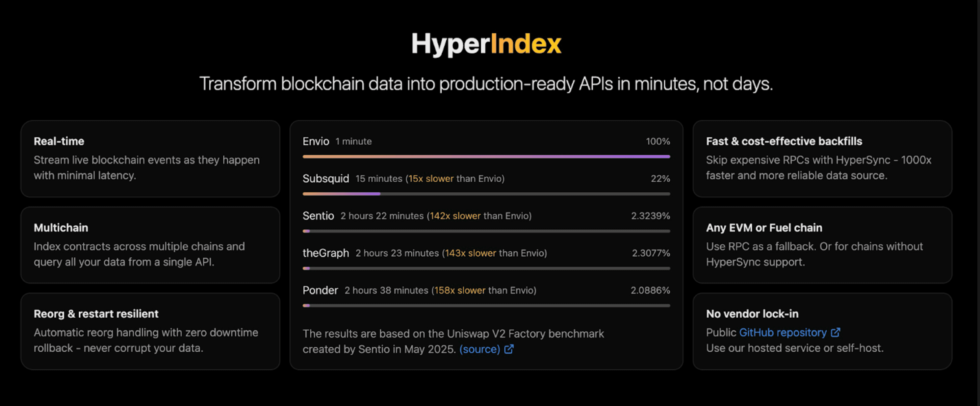Click the external link icon beside (source)

[509, 349]
